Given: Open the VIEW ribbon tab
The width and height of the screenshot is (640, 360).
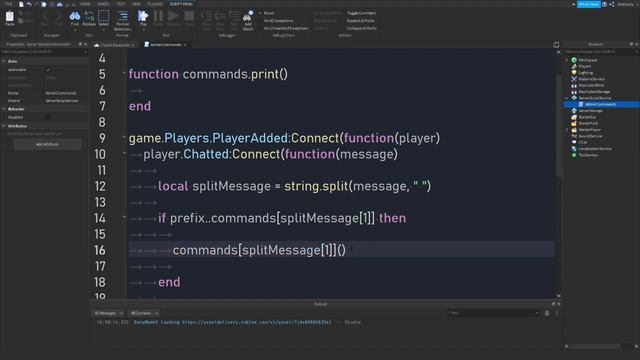Looking at the screenshot, I should (136, 4).
